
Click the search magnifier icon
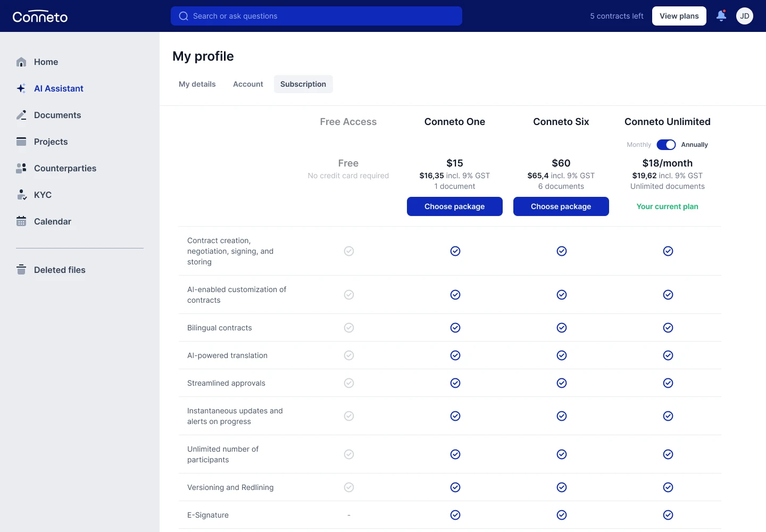click(x=184, y=16)
